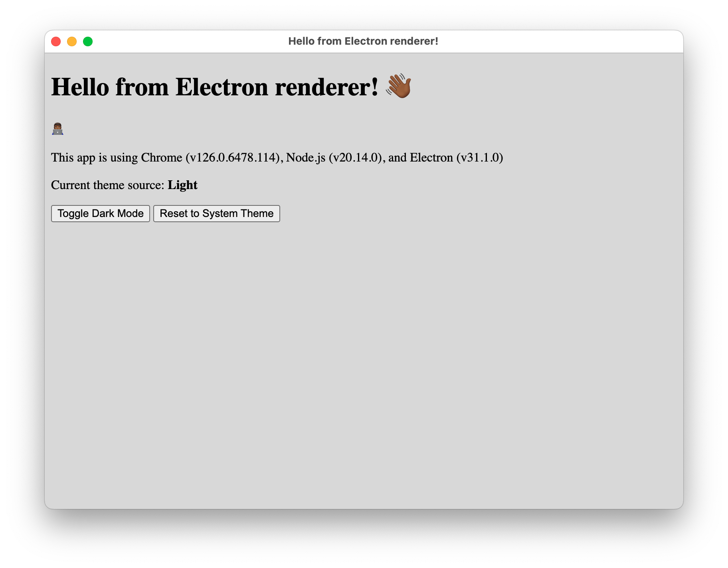The height and width of the screenshot is (568, 728).
Task: Minimize the window using the yellow button
Action: (x=72, y=41)
